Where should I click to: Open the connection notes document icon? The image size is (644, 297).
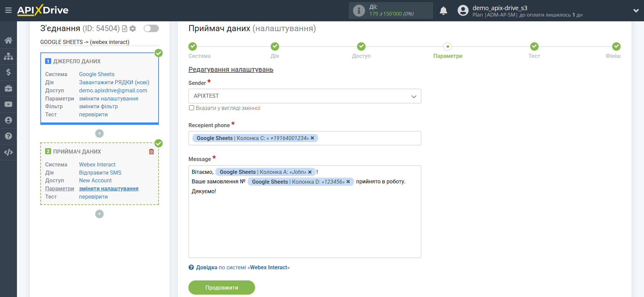(x=125, y=29)
